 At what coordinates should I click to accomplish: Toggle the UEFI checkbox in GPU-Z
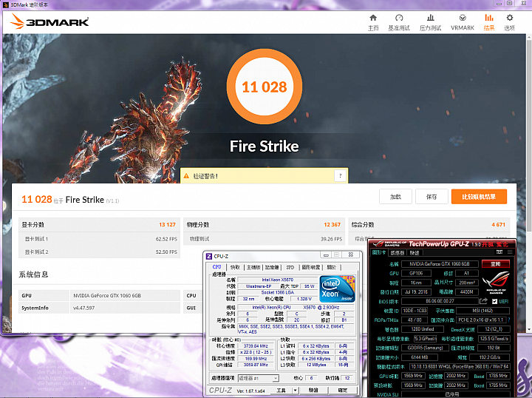(x=494, y=301)
